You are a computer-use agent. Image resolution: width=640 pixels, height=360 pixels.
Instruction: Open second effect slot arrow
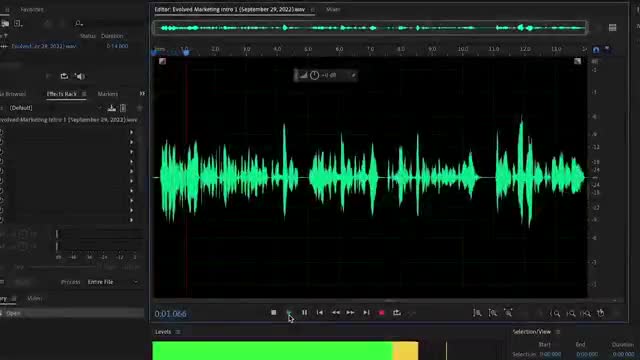click(131, 142)
